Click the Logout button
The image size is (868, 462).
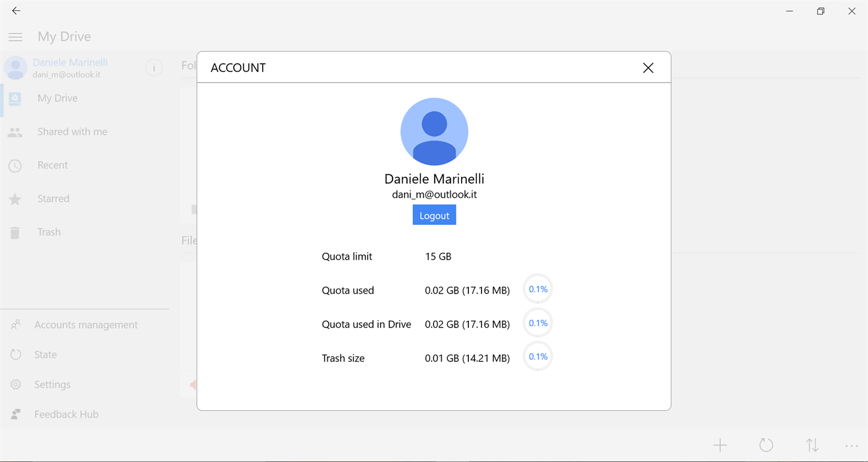434,215
